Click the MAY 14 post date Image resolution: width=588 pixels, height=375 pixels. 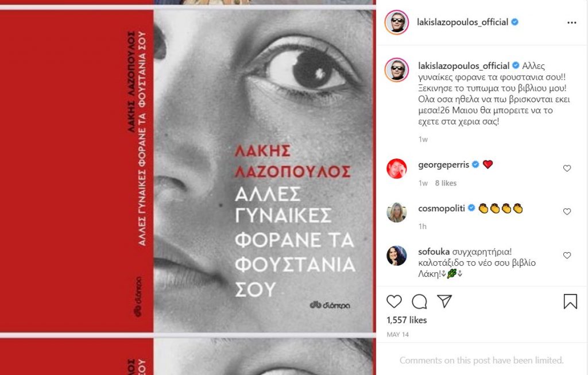[x=397, y=334]
